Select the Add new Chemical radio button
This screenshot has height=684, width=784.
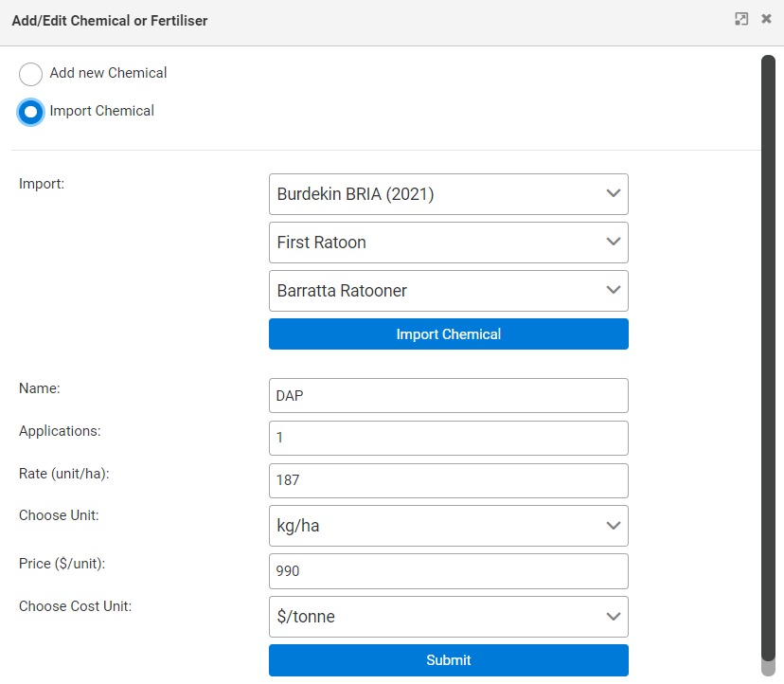(x=31, y=74)
